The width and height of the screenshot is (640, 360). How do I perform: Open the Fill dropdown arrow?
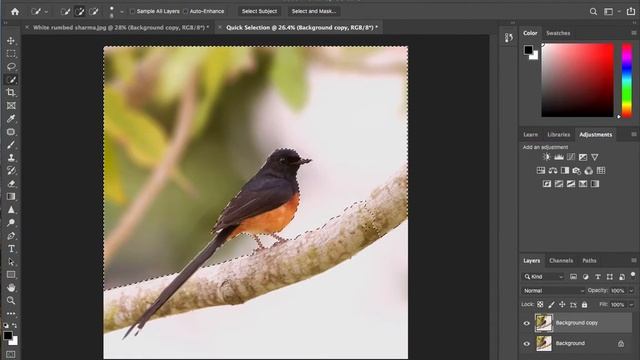[631, 304]
